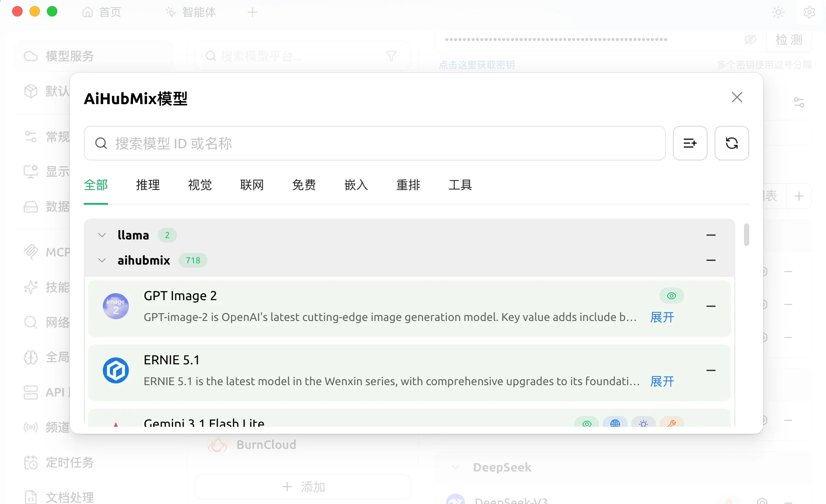The image size is (826, 504).
Task: Click the plus button beside 表 in background
Action: pyautogui.click(x=799, y=196)
